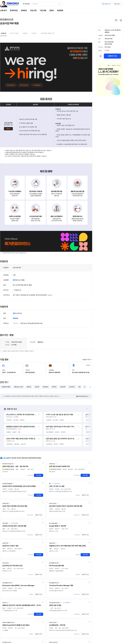Click 즉시 지원 for AK아이에스 posting
Screen dimensions: 123x644
click(39, 475)
